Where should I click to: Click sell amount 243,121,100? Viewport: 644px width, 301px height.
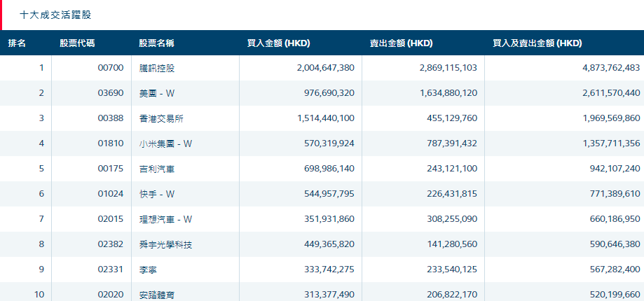[452, 169]
